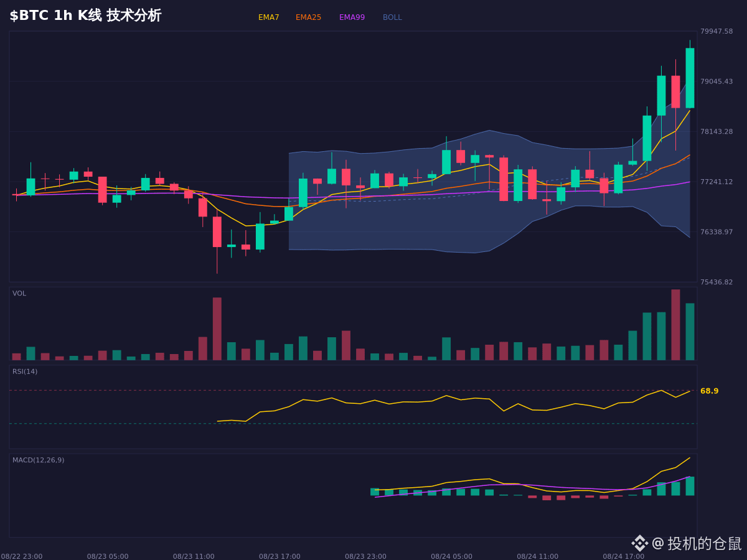Click the RSI(14) panel label
The width and height of the screenshot is (747, 560).
tap(25, 371)
